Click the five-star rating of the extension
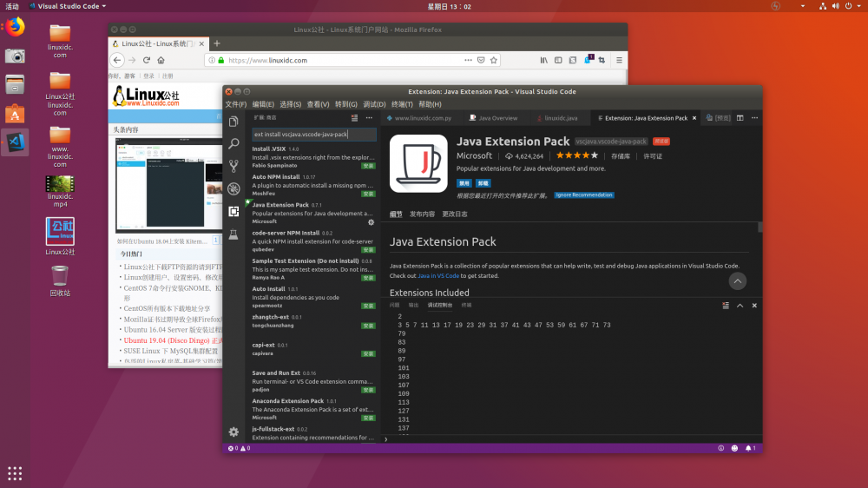The image size is (868, 488). point(577,155)
